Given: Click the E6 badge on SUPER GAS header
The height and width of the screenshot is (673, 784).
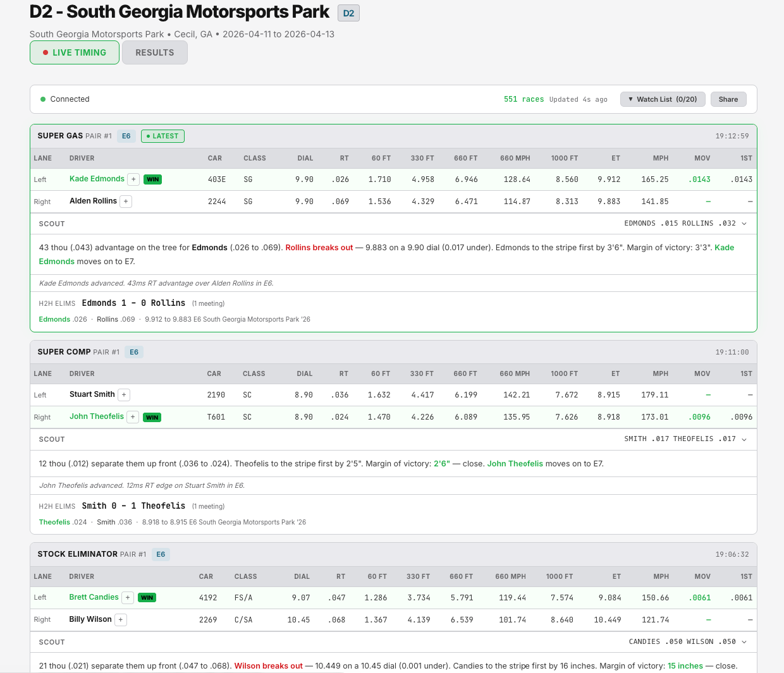Looking at the screenshot, I should click(x=126, y=136).
